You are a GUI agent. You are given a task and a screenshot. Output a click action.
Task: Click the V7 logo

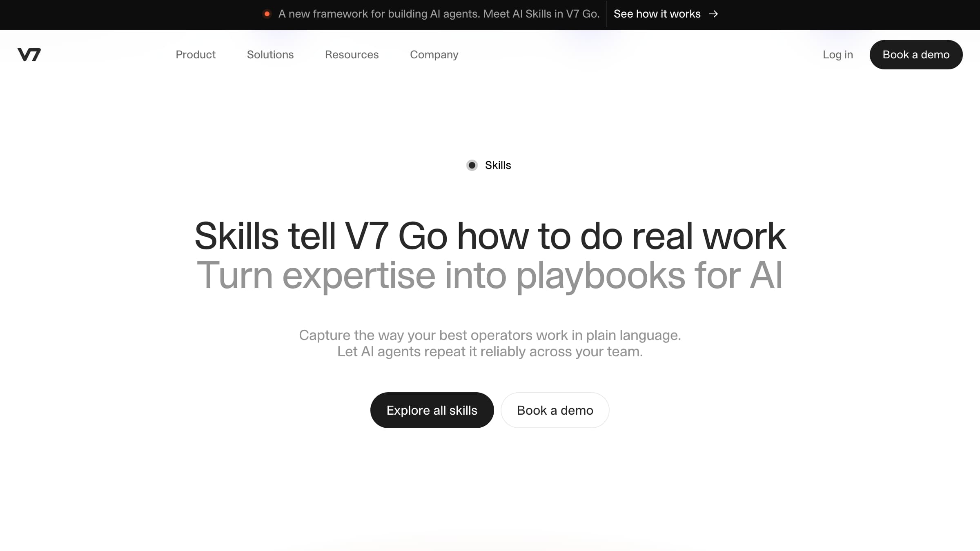29,55
